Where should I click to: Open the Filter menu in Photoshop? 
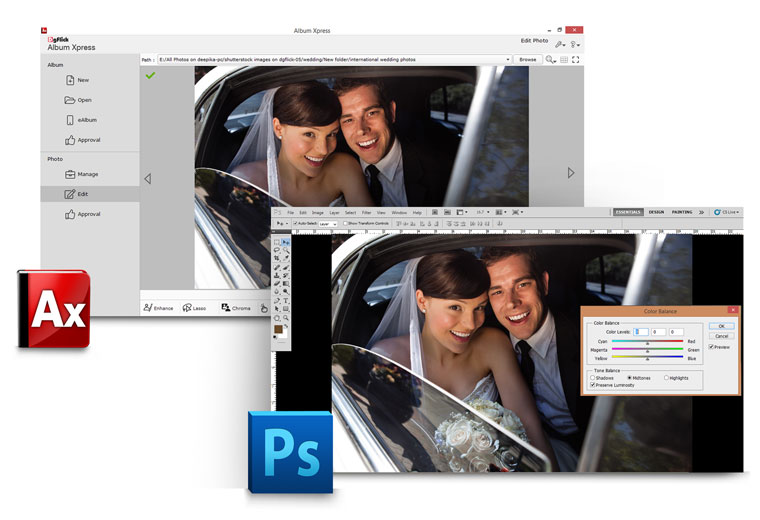click(x=366, y=213)
